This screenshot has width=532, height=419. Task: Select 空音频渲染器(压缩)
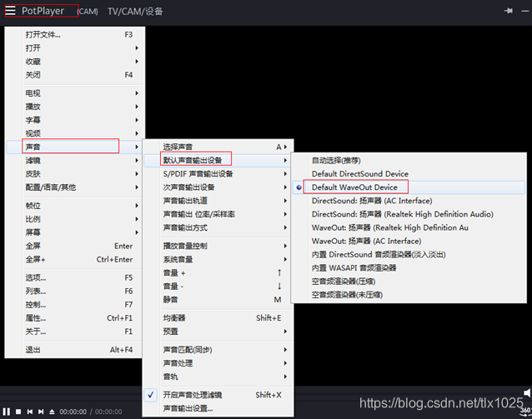point(409,282)
